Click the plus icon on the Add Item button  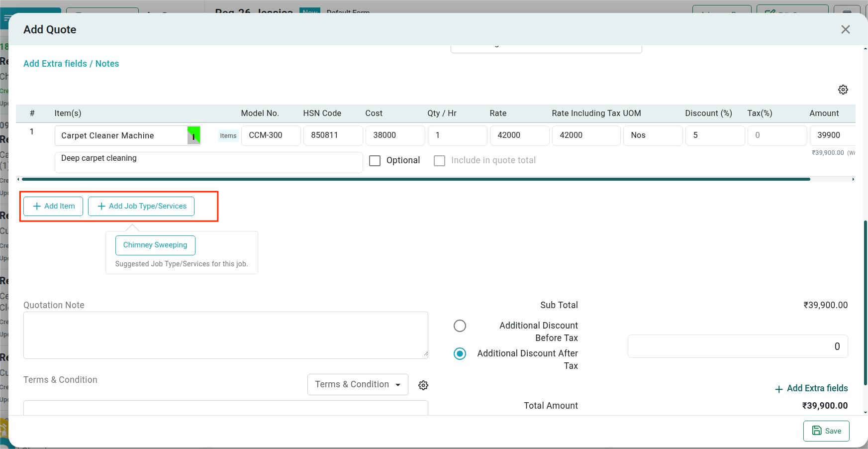(x=37, y=206)
